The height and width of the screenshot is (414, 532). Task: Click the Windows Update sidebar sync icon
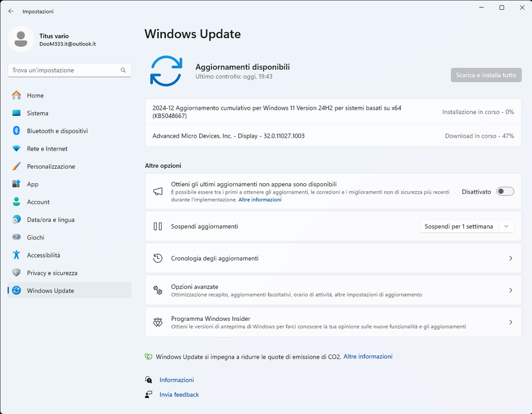coord(17,290)
